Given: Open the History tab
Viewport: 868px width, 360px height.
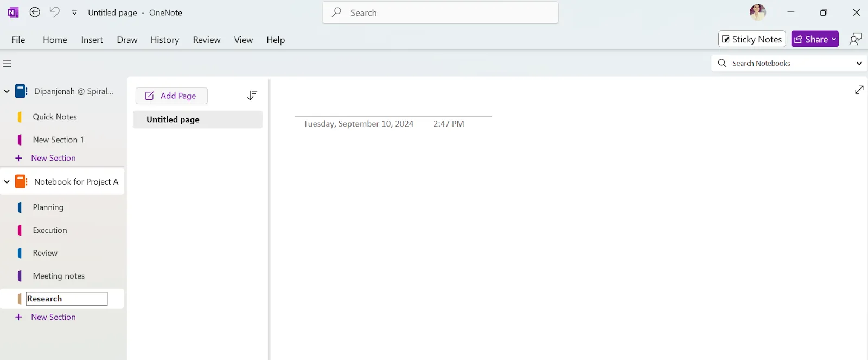Looking at the screenshot, I should point(164,40).
